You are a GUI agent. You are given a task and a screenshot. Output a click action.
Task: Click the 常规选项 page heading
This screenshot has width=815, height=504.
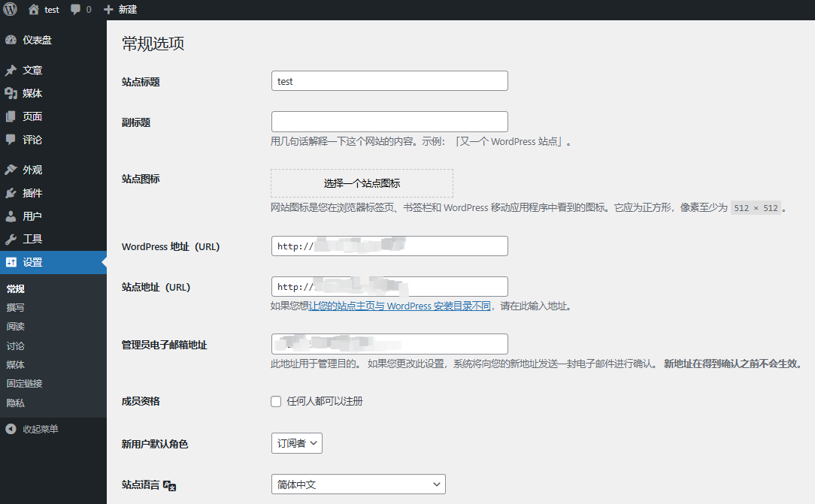tap(153, 44)
